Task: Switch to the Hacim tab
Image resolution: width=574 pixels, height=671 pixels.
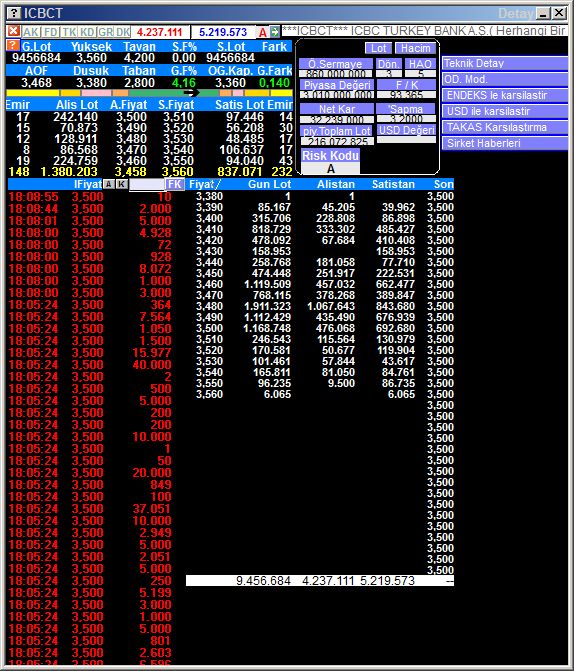Action: [x=416, y=48]
